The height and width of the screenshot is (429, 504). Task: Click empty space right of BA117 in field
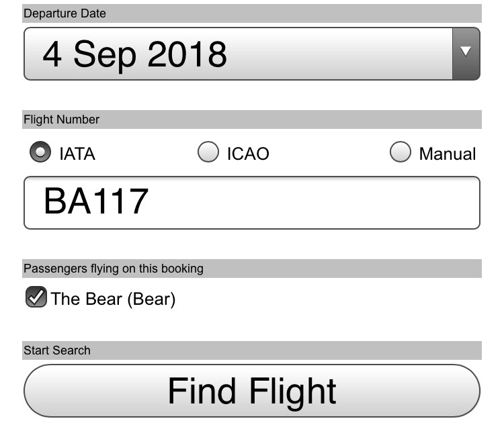(x=323, y=203)
